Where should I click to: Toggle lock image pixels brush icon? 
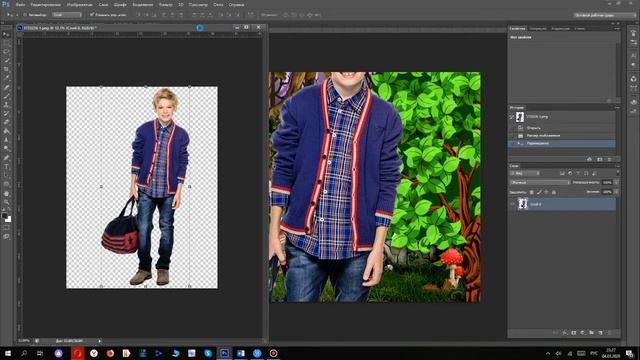[539, 192]
